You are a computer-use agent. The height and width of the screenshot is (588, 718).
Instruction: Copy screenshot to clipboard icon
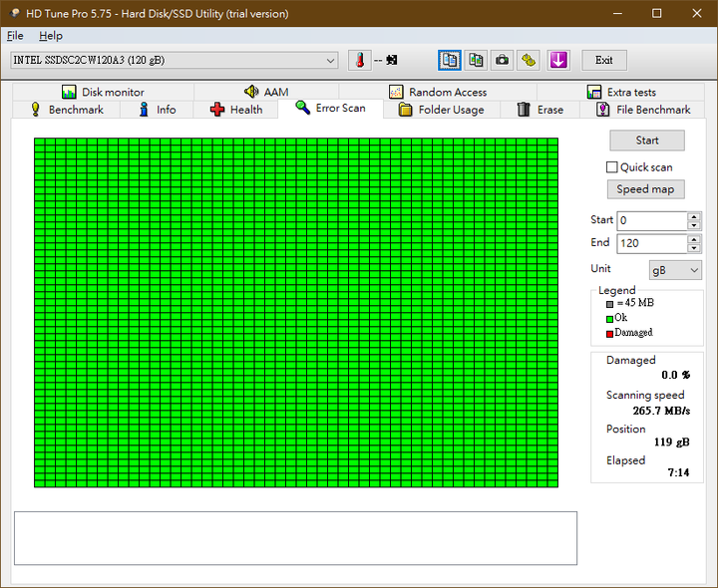(x=476, y=60)
